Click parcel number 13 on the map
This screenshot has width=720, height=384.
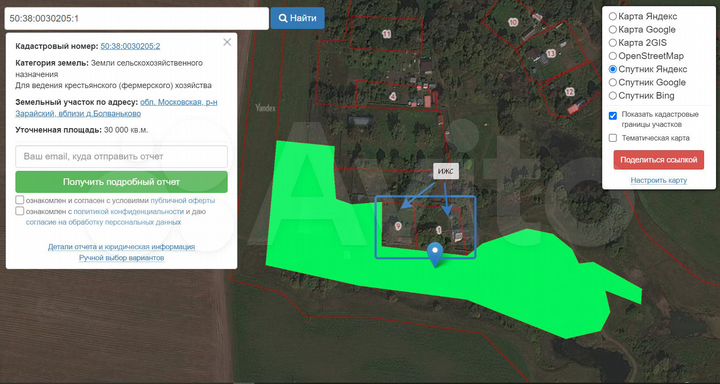click(551, 54)
